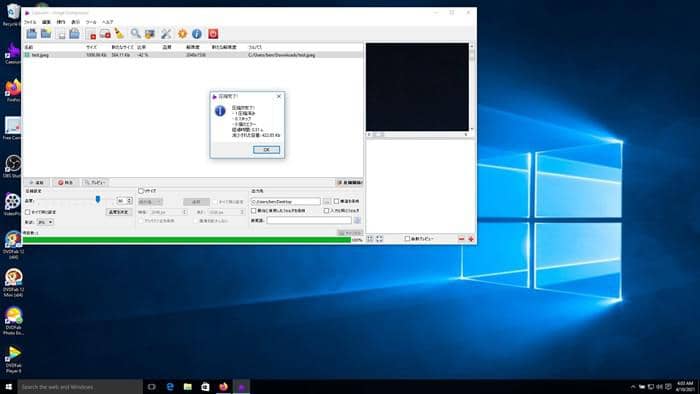Click the blue info About toolbar icon
Screen dimensions: 700x394
[197, 33]
